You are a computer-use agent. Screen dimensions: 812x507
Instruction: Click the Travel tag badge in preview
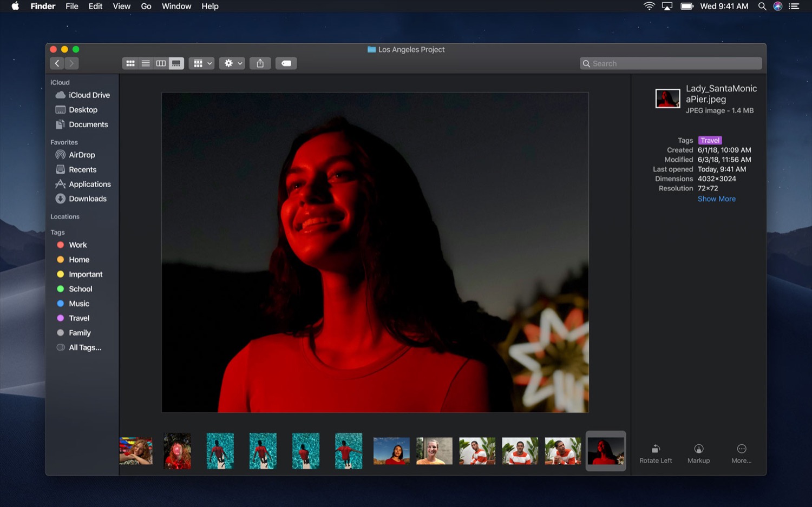[x=710, y=140]
